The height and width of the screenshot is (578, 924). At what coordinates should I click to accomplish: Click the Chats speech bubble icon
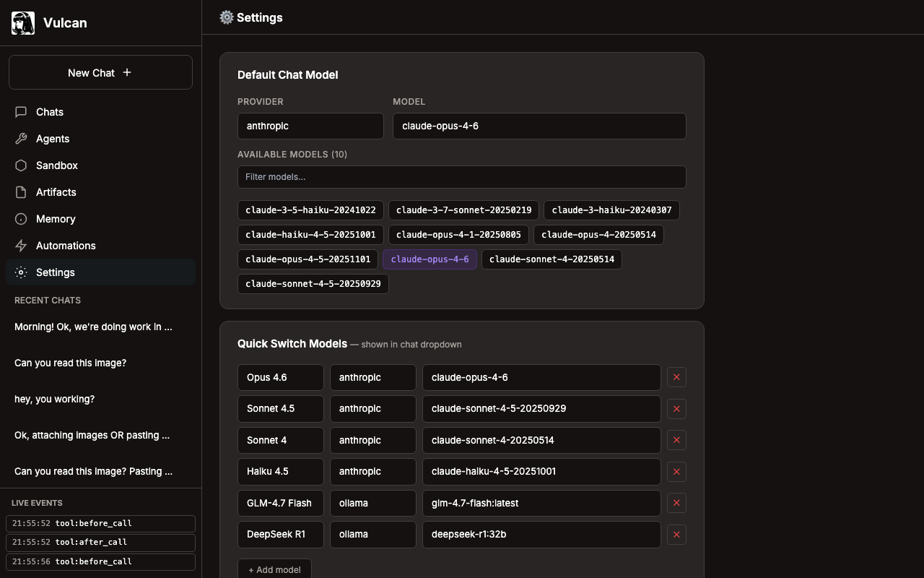point(21,112)
